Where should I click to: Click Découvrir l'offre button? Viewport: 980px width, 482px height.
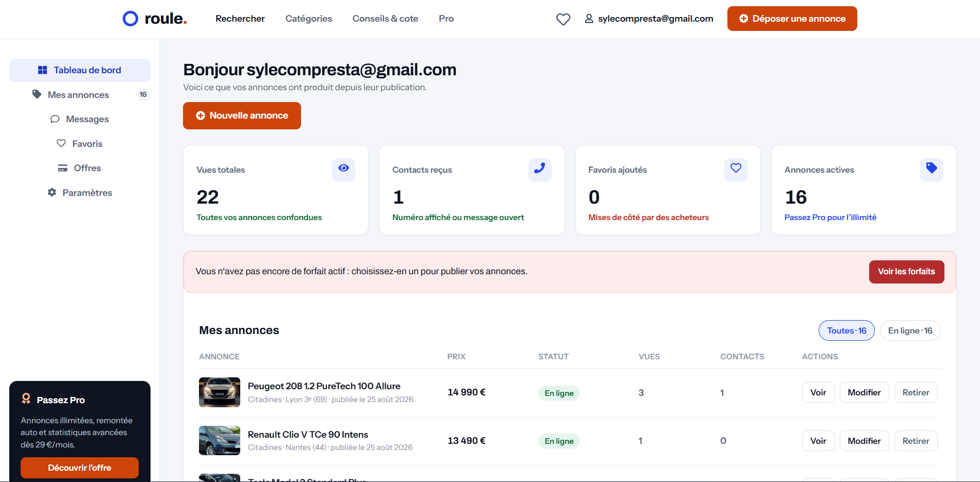pyautogui.click(x=79, y=468)
